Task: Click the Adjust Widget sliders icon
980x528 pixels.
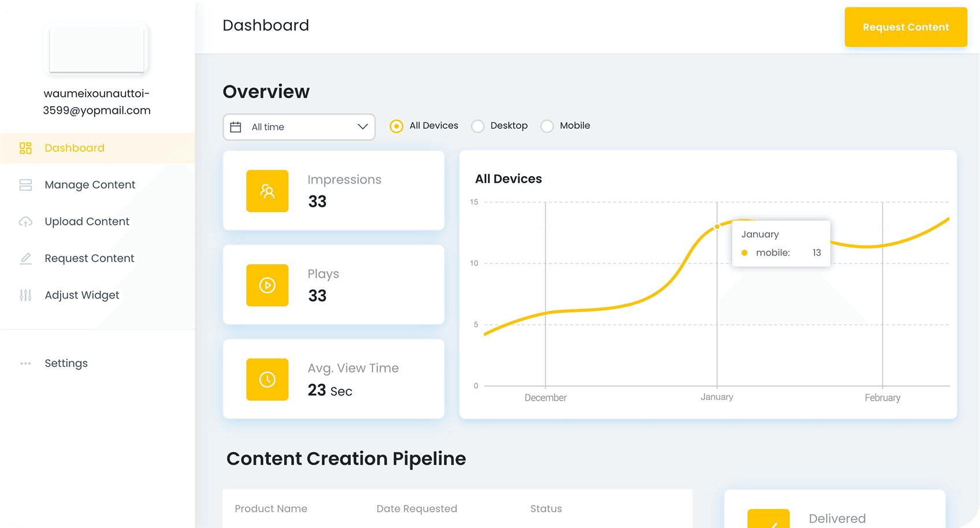Action: point(25,295)
